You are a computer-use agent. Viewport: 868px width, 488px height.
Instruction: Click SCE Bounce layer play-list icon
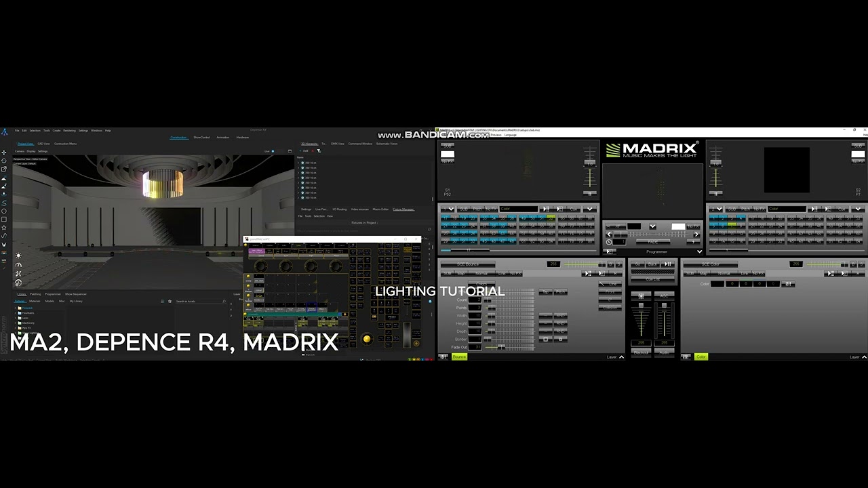[588, 273]
